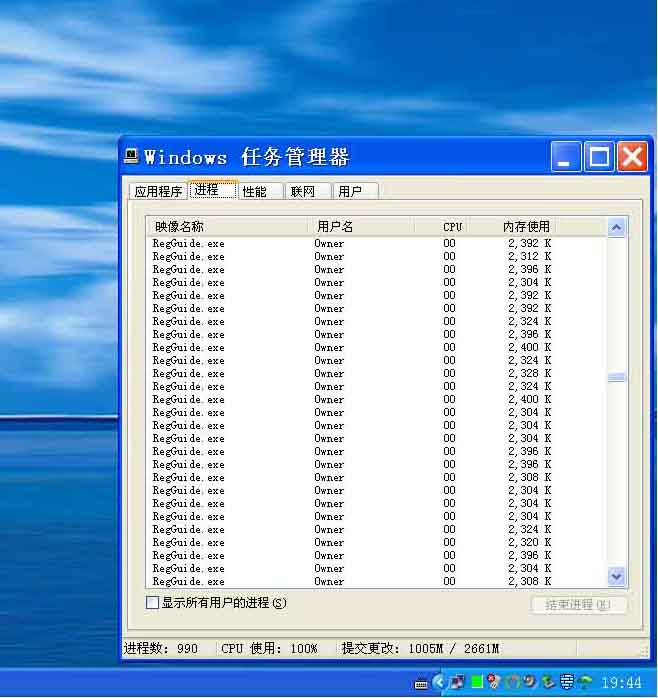The height and width of the screenshot is (698, 658).
Task: Minimize the Windows 任务管理器 window
Action: pos(566,157)
